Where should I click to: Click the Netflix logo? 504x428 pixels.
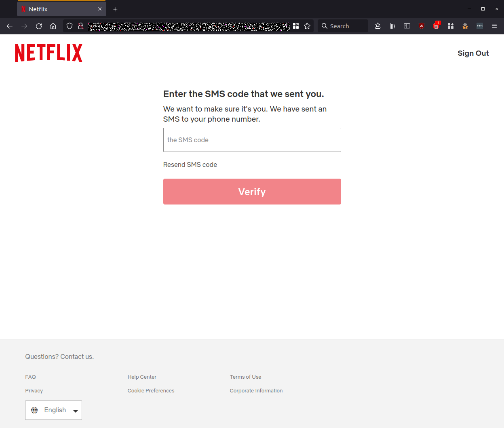(x=48, y=53)
